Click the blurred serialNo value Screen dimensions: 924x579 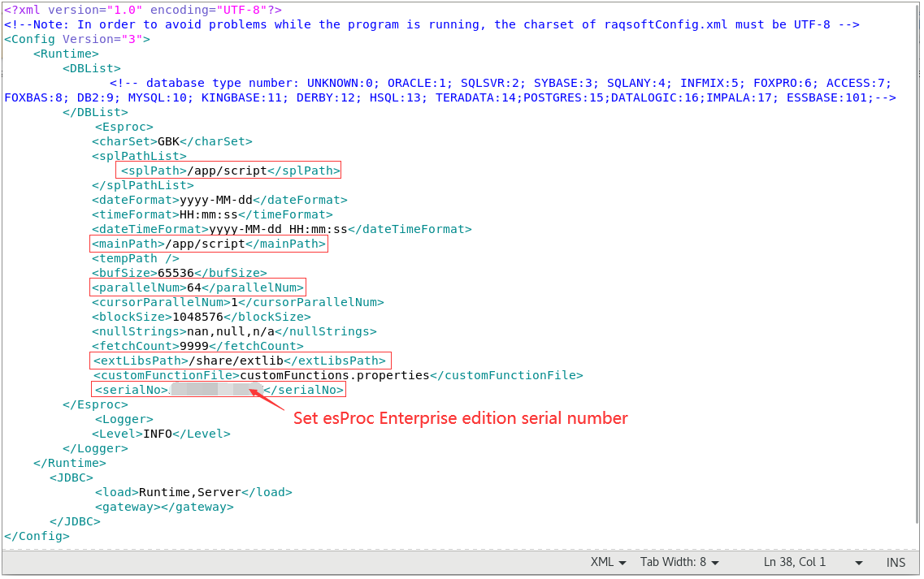pos(216,390)
